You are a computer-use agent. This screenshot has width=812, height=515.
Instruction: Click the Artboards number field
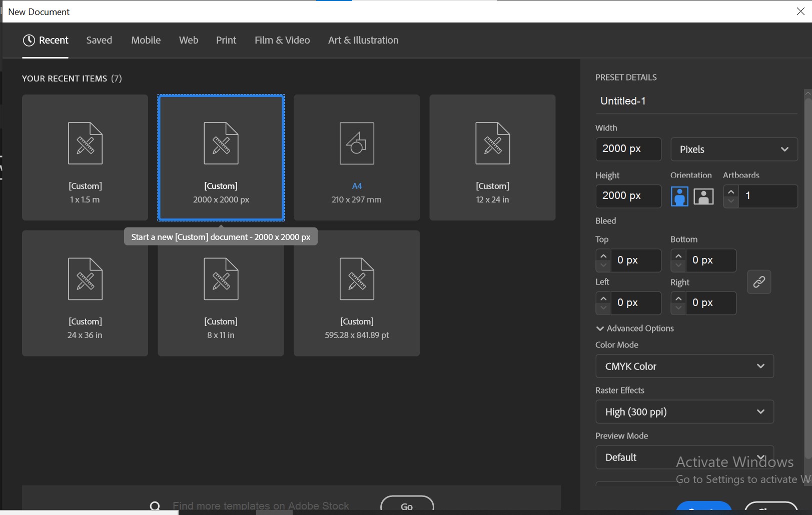click(768, 196)
